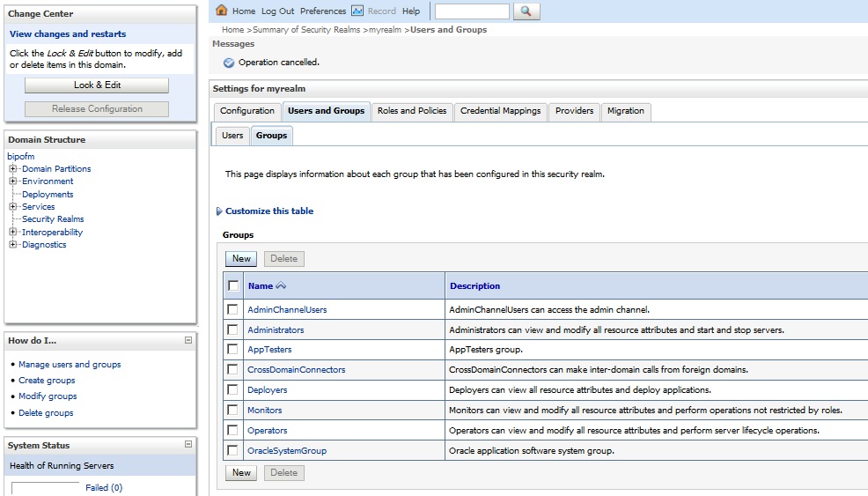Select the Groups sub-tab
The image size is (868, 496).
[271, 135]
